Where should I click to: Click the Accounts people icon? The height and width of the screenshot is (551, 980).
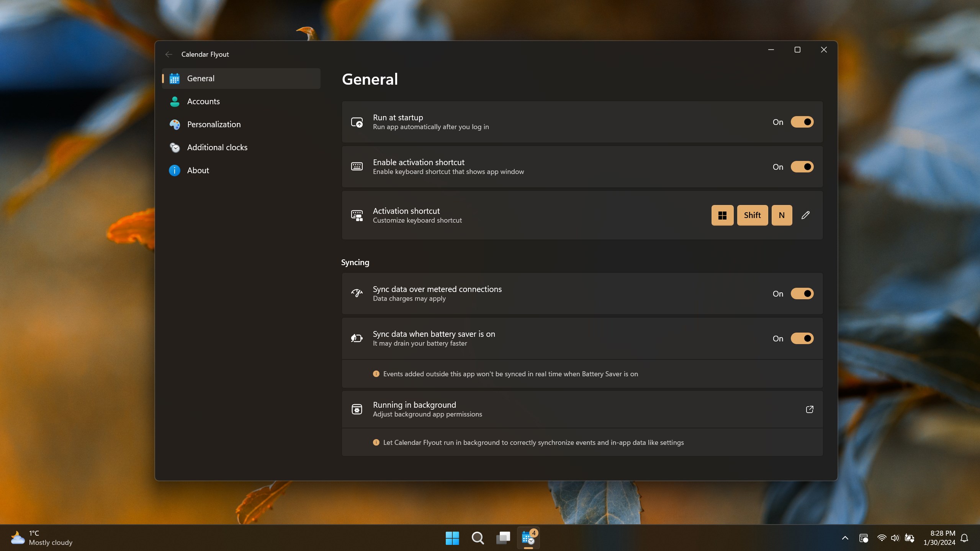(x=175, y=101)
